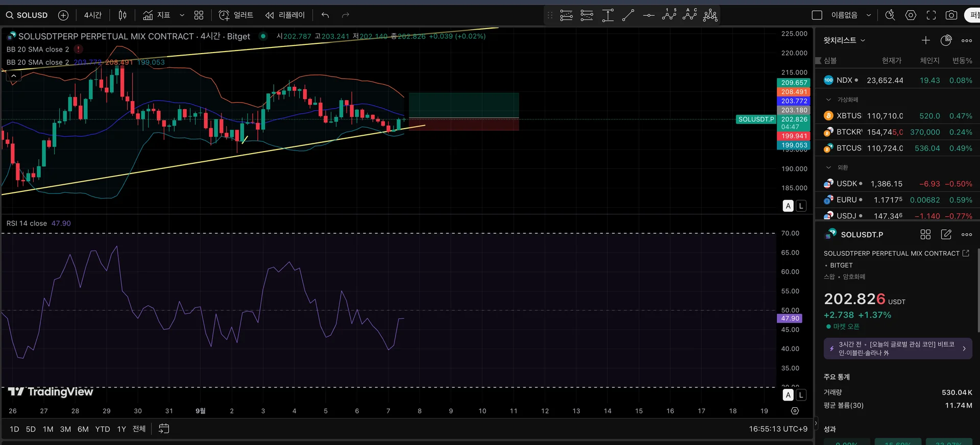Open the chart layout selector square
The image size is (980, 445).
[x=817, y=15]
